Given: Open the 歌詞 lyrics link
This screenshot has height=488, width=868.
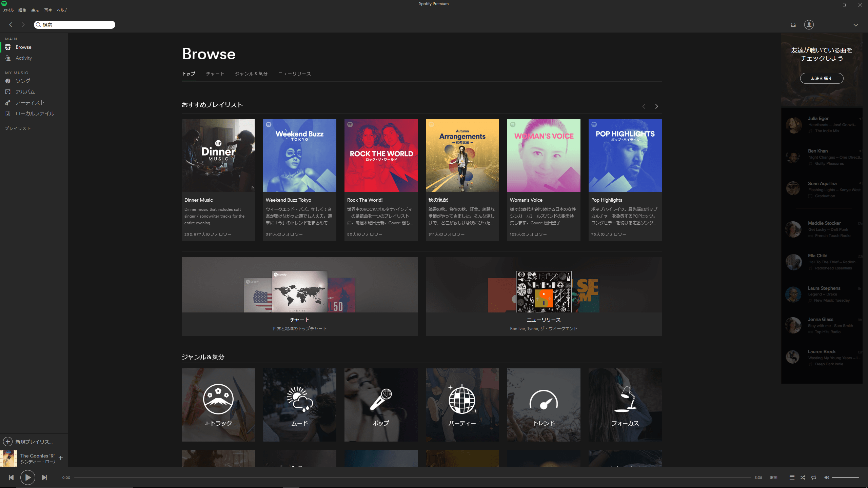Looking at the screenshot, I should [x=773, y=477].
